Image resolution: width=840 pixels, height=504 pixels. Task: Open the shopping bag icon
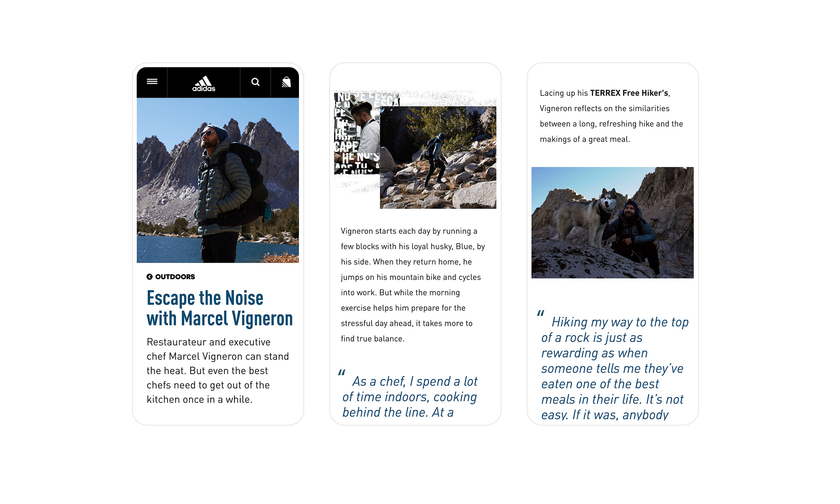tap(286, 82)
